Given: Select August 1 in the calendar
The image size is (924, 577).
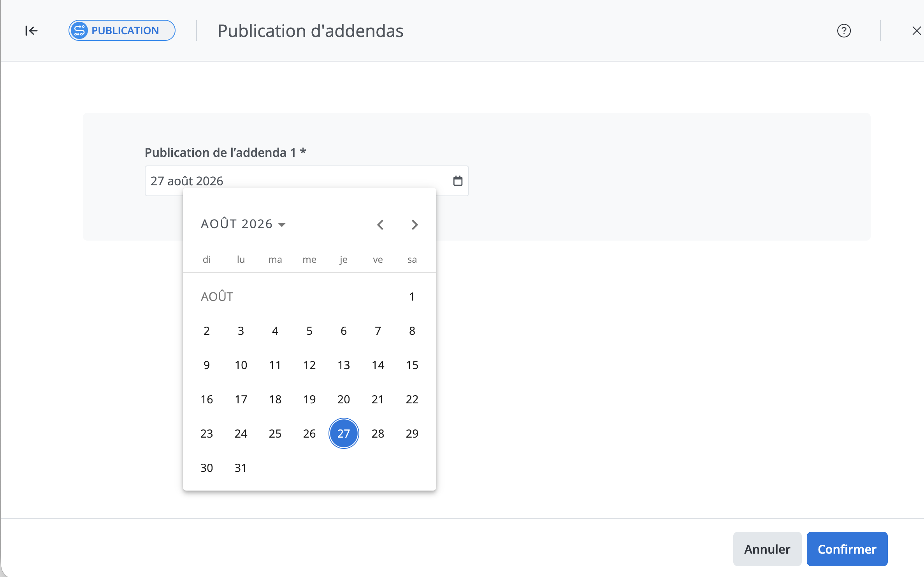Looking at the screenshot, I should point(412,297).
